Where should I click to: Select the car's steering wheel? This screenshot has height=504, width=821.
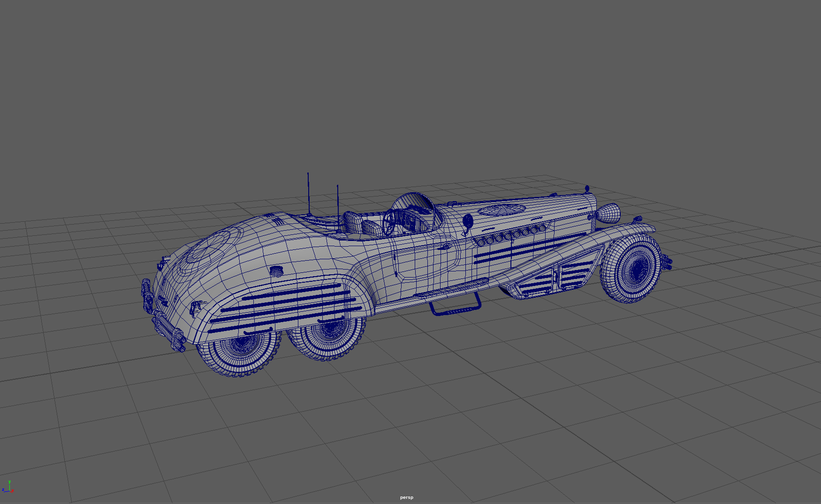pyautogui.click(x=388, y=223)
